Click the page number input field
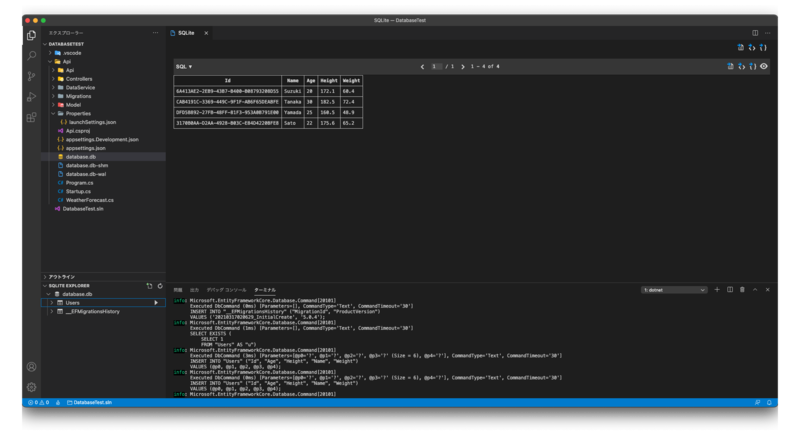 436,67
